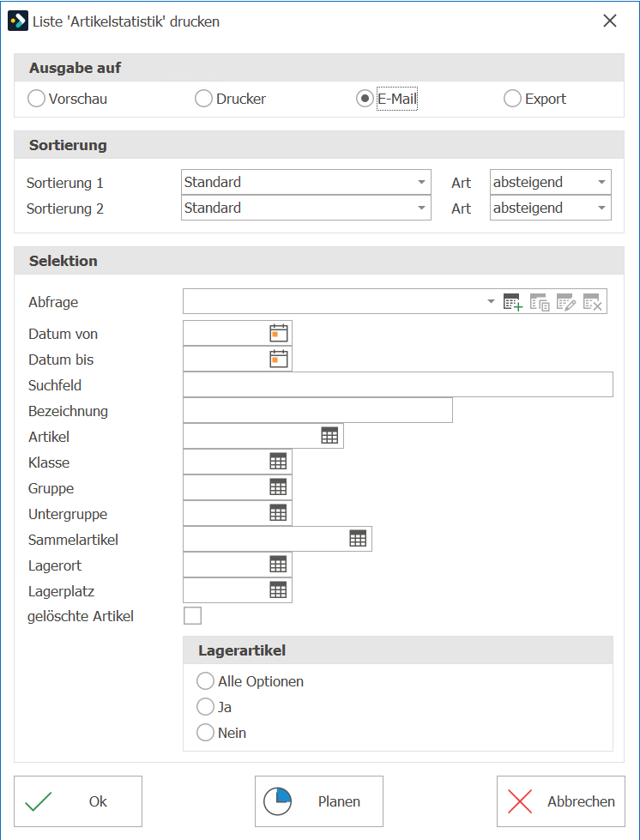Open the calendar picker for Datum von
Image resolution: width=640 pixels, height=840 pixels.
[x=279, y=333]
